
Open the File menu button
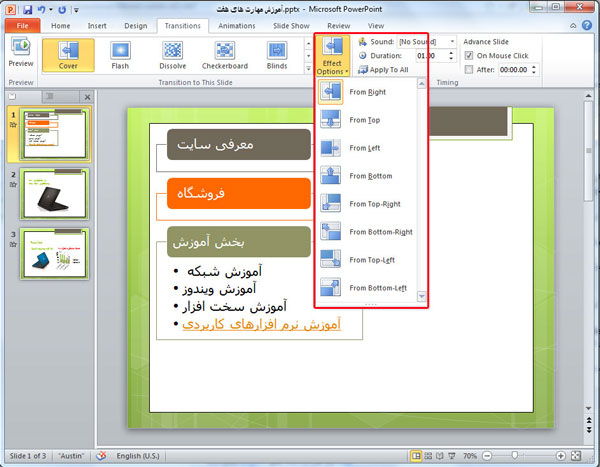(x=22, y=25)
